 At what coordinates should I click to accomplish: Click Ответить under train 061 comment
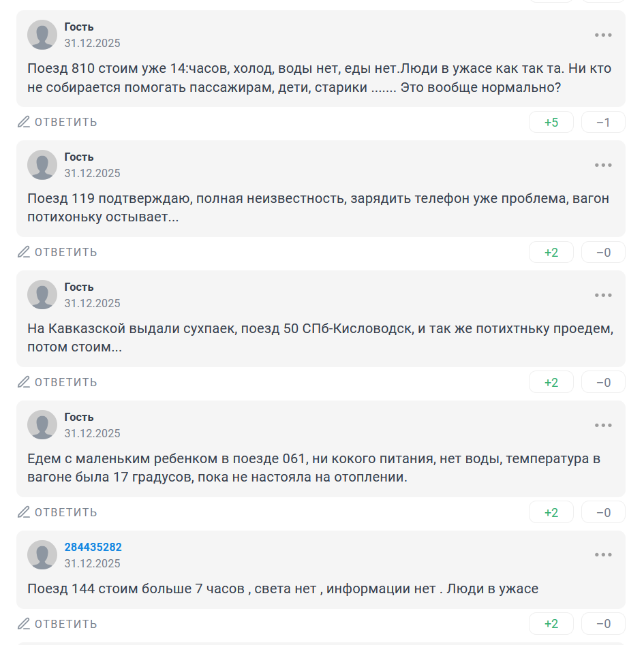pos(58,512)
